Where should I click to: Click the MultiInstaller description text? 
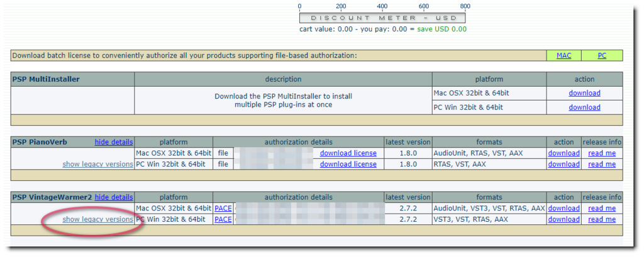284,101
